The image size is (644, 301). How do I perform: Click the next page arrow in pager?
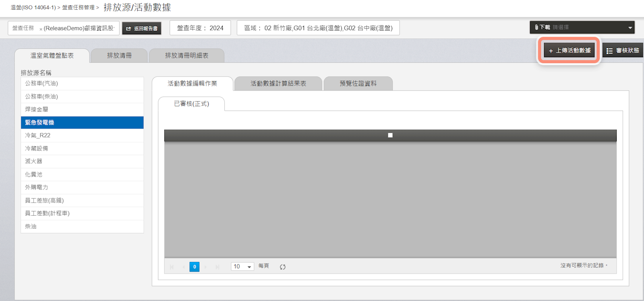pos(206,267)
